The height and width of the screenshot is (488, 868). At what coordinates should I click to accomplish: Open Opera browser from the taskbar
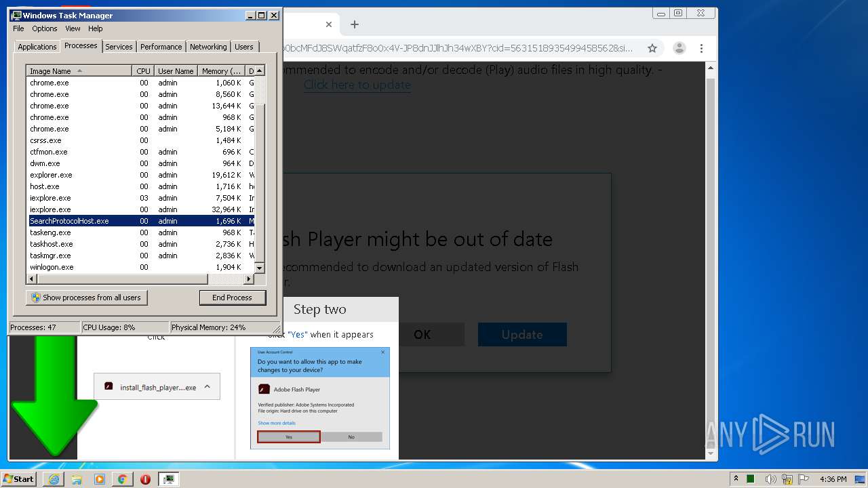click(145, 479)
